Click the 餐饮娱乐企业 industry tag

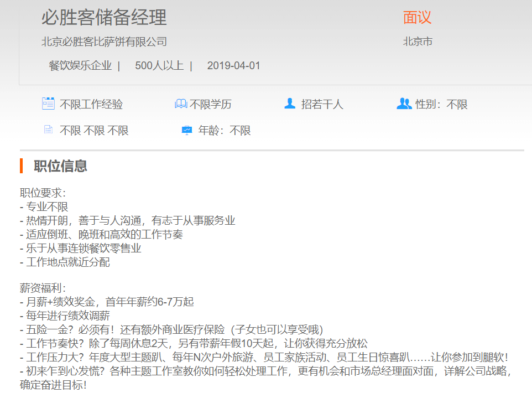pyautogui.click(x=80, y=66)
